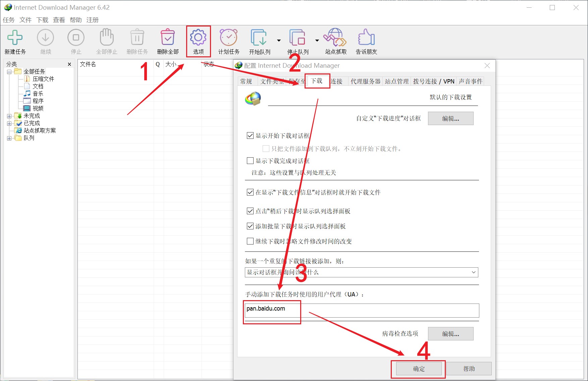Select 站点抓取方案 in category tree
Screen dimensions: 588x381
coord(40,130)
